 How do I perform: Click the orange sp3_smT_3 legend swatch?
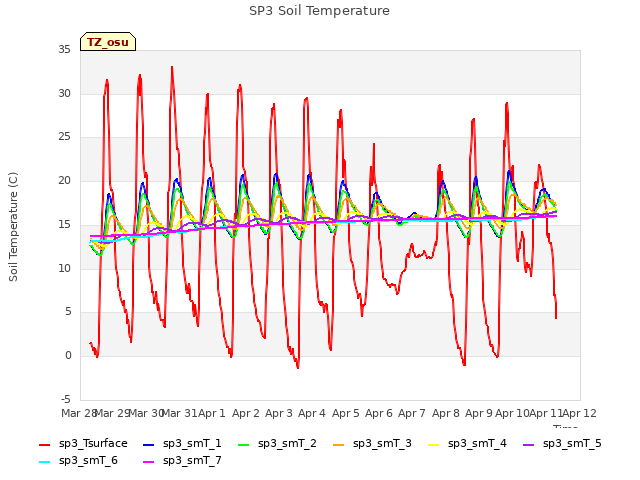click(x=338, y=444)
